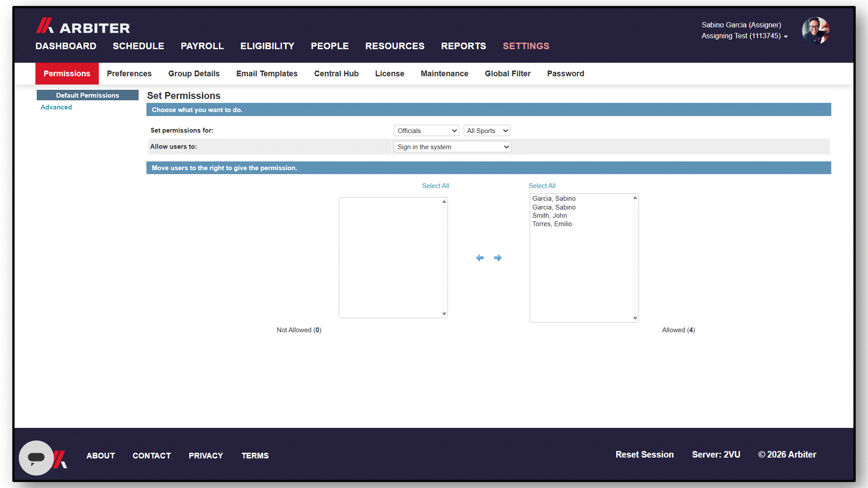Open the Reports menu

[x=463, y=46]
